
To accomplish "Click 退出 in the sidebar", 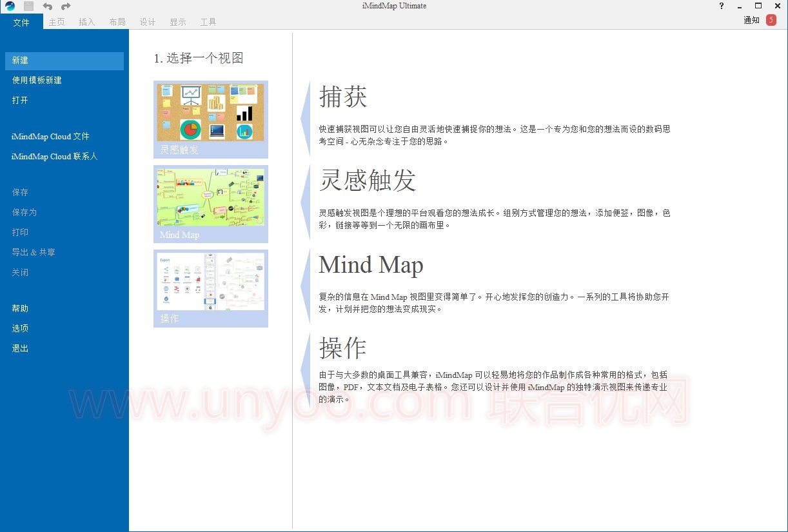I will 20,349.
